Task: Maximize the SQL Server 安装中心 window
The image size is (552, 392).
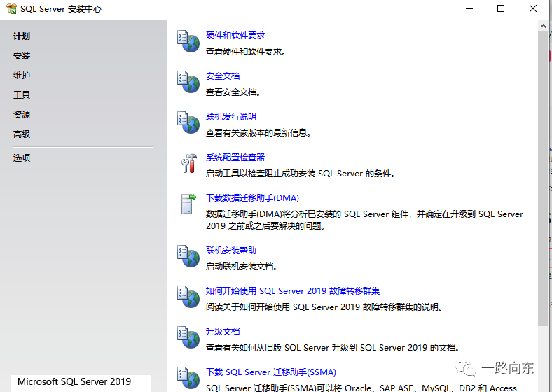Action: tap(501, 9)
